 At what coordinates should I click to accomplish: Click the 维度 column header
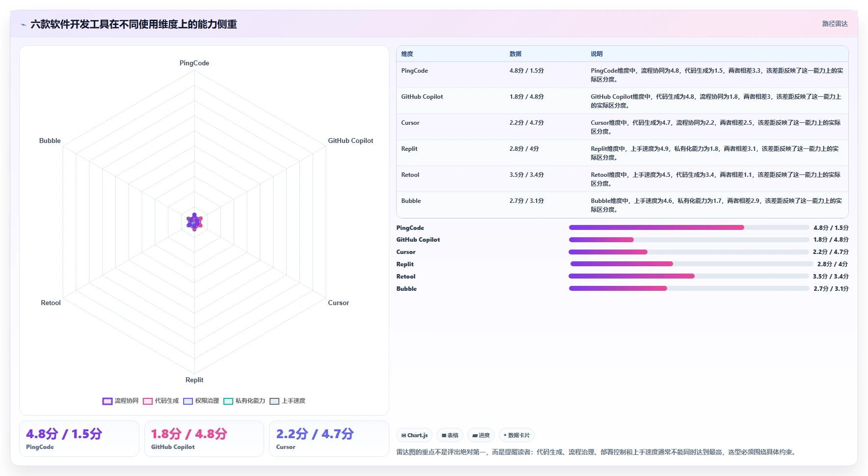pyautogui.click(x=407, y=54)
